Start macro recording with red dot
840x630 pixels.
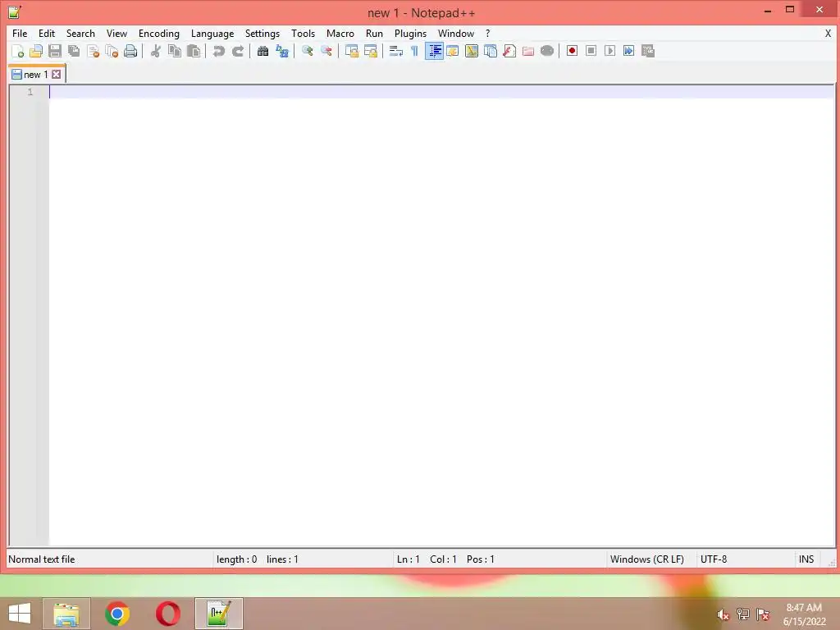[x=572, y=51]
